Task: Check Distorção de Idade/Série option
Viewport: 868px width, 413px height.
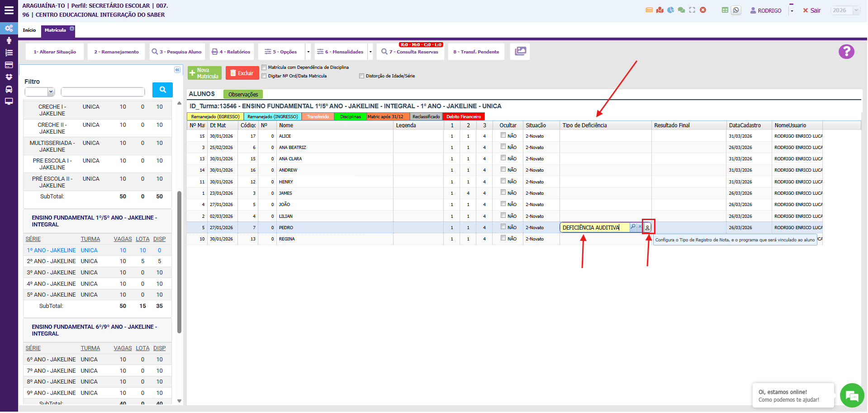Action: 361,76
